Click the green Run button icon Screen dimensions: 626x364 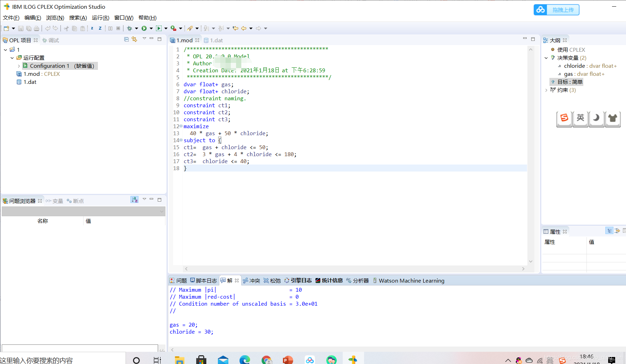(144, 28)
